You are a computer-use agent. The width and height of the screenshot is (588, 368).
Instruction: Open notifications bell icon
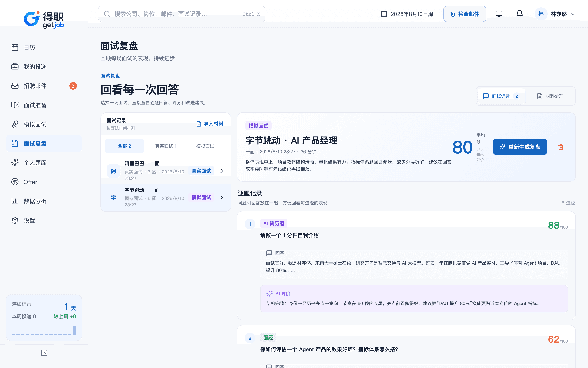click(519, 14)
